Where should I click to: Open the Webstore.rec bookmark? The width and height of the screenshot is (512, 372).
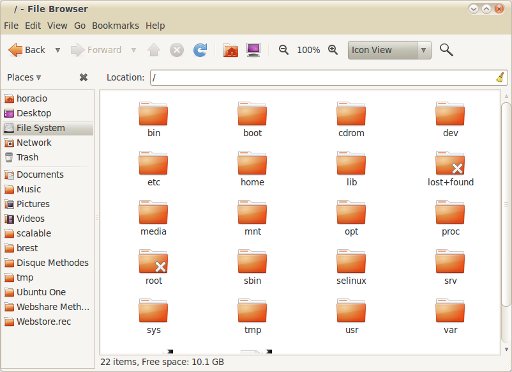[48, 321]
